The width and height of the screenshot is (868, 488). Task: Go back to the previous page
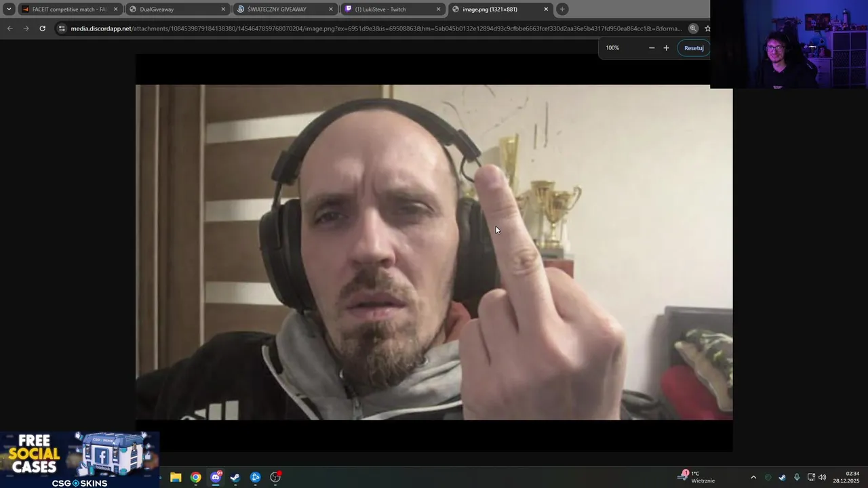(x=9, y=28)
